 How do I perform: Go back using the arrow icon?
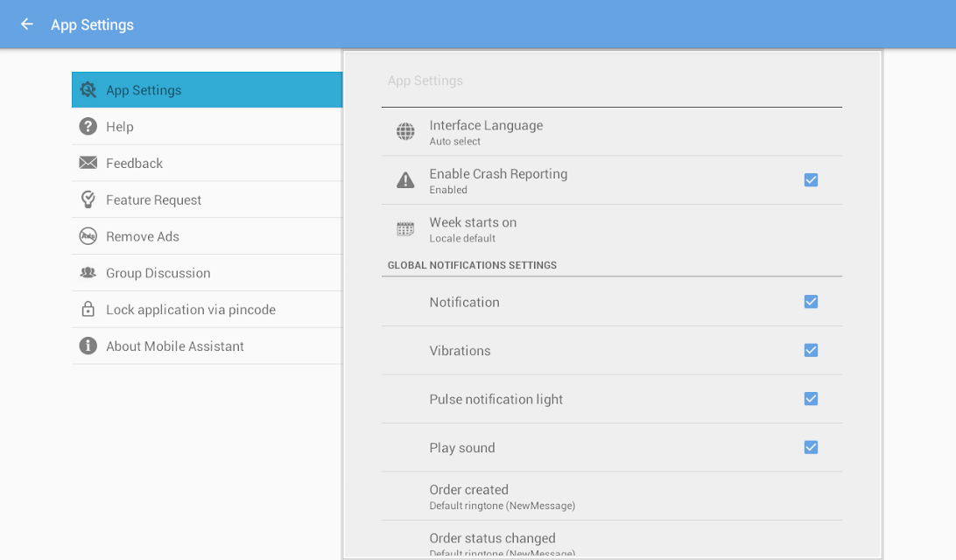[x=27, y=24]
